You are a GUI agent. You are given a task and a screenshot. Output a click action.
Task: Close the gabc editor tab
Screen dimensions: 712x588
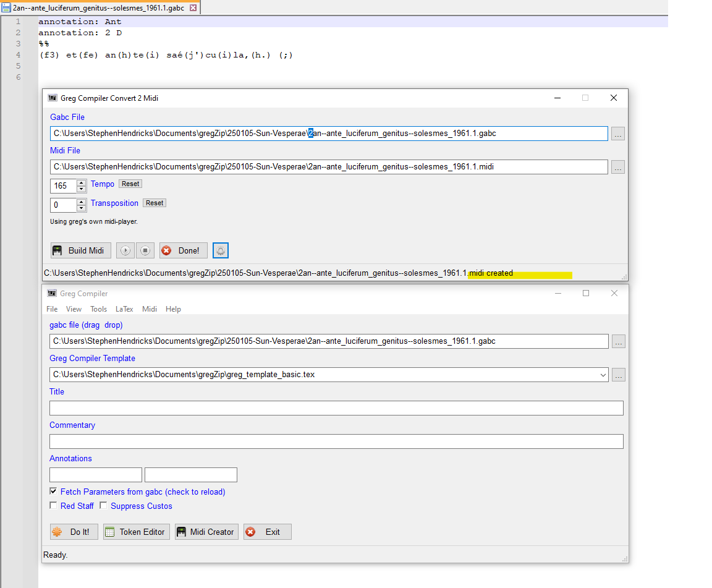(x=193, y=7)
